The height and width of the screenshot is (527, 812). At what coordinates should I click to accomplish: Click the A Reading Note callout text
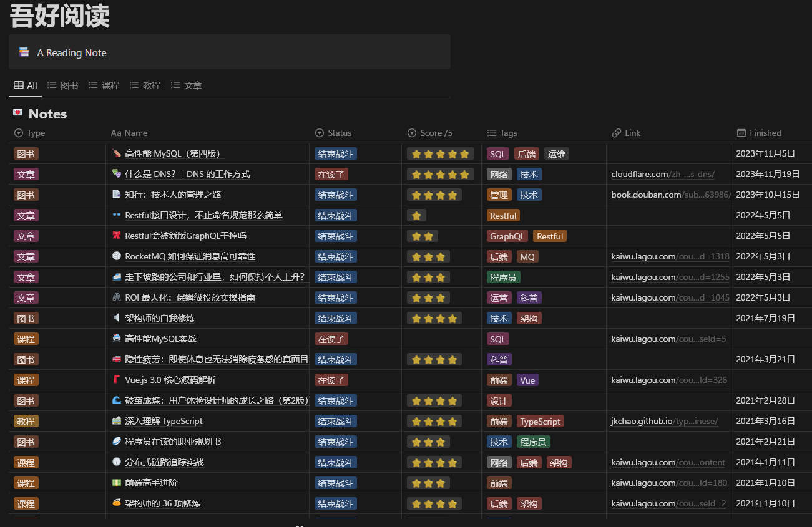(x=72, y=52)
